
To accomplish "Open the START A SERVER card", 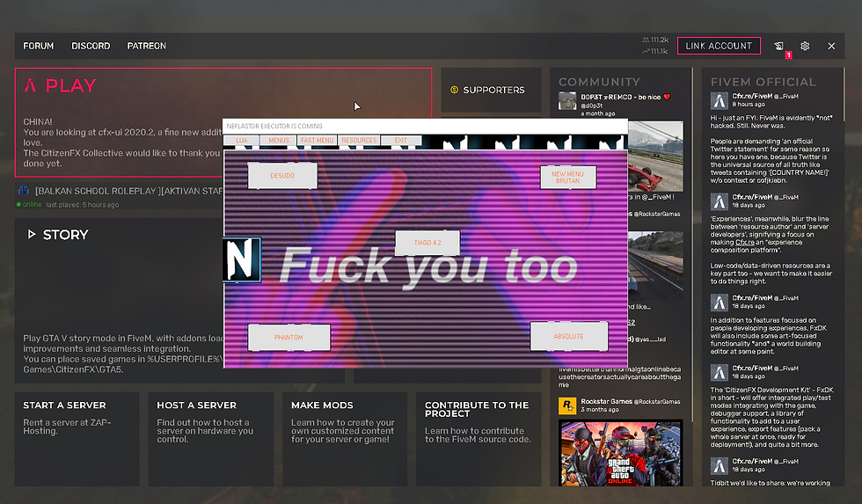I will (x=77, y=439).
